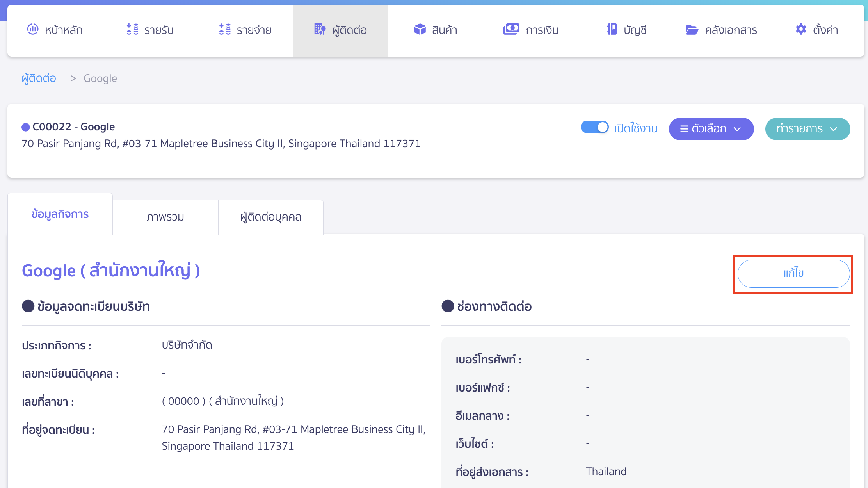Open the ตั้งค่า settings menu
868x488 pixels.
coord(816,30)
